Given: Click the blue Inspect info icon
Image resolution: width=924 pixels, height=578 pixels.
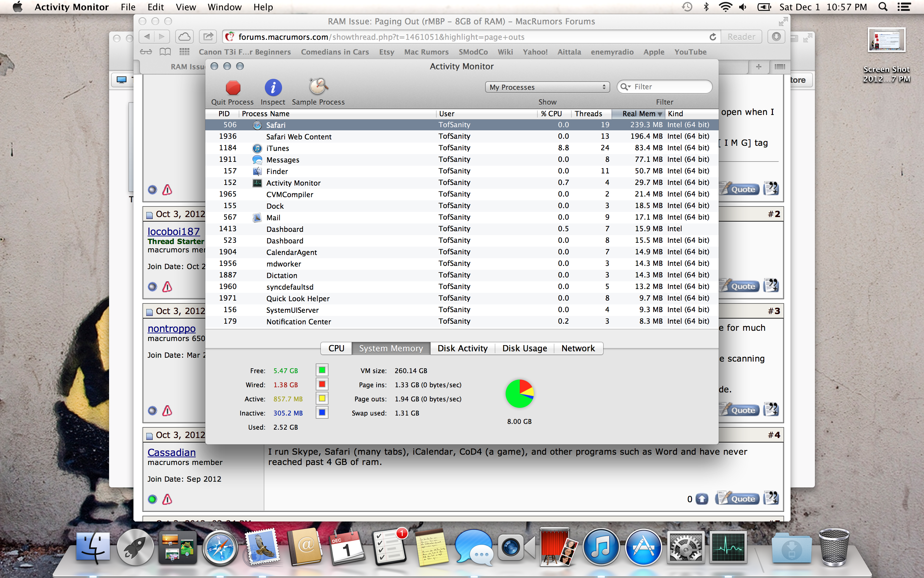Looking at the screenshot, I should [x=273, y=88].
